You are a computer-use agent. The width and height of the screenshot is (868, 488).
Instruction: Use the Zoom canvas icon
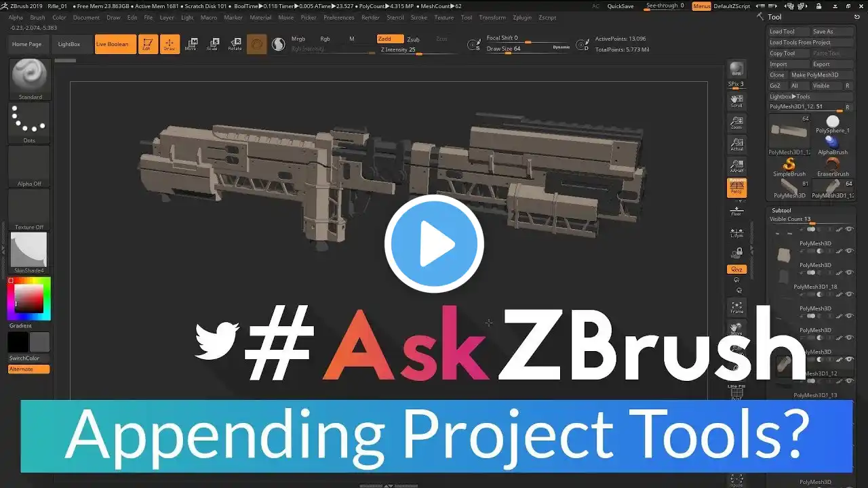point(736,122)
